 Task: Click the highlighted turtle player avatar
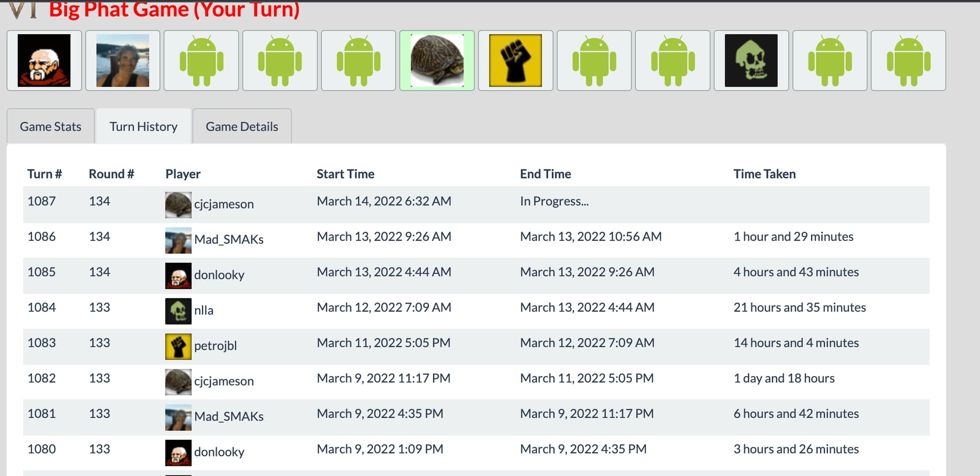pos(437,61)
